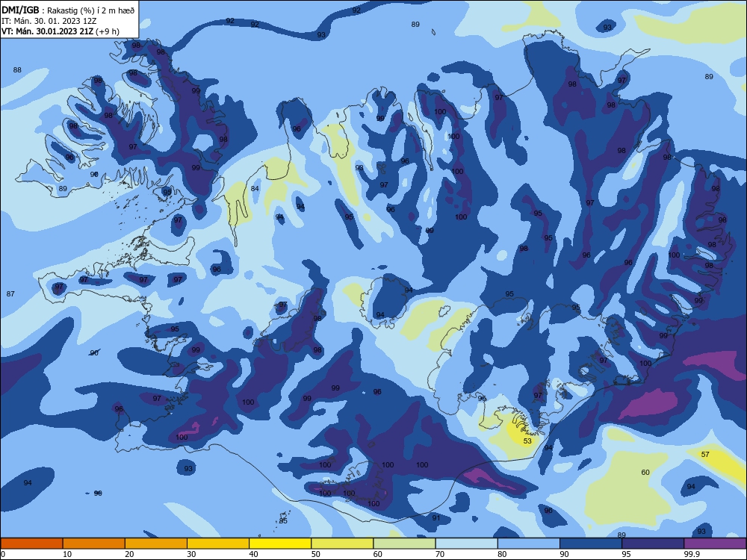
Task: Click the pale blue 70–80 legend swatch
Action: 466,544
